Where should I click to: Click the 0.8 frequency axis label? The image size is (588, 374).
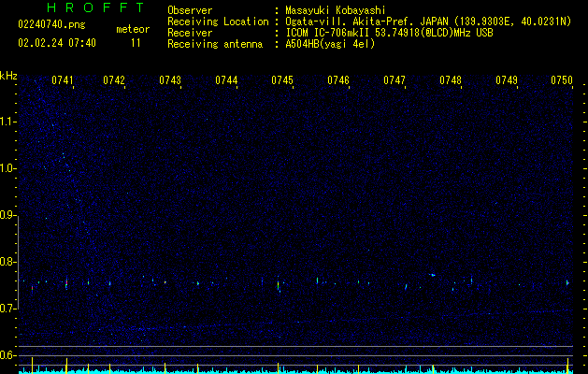[x=8, y=262]
